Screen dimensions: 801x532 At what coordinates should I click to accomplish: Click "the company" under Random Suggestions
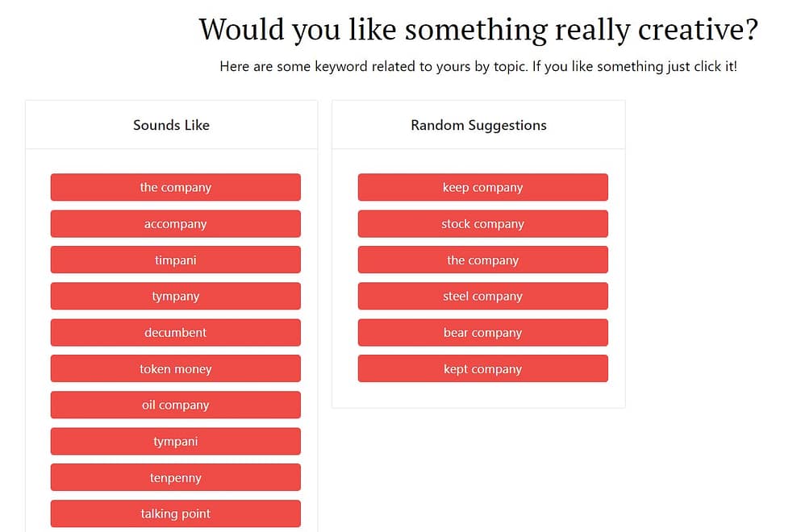click(x=482, y=260)
